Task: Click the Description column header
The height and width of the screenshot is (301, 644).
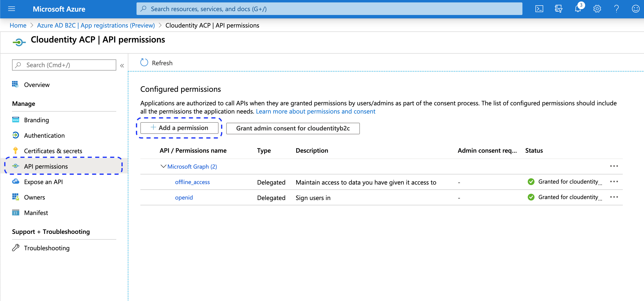Action: click(x=312, y=150)
